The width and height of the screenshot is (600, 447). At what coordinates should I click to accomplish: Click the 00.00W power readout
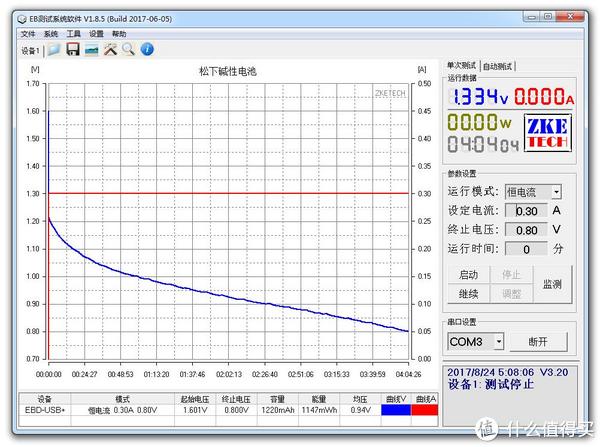point(479,122)
